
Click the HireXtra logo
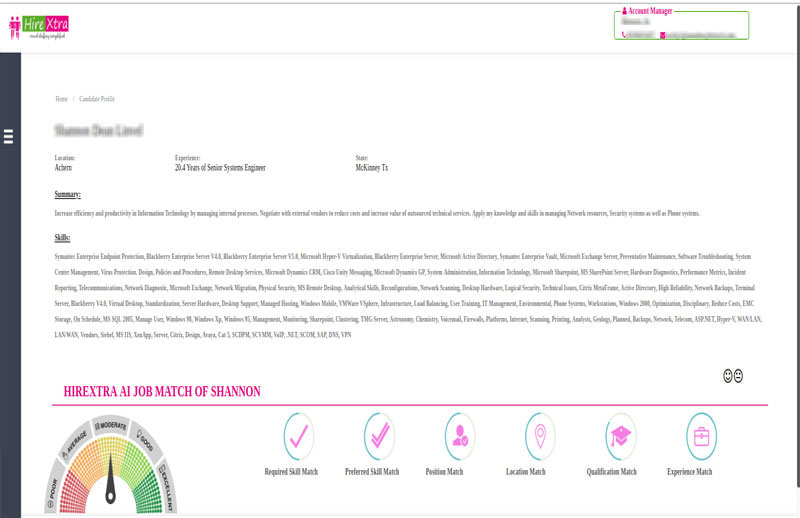tap(39, 27)
